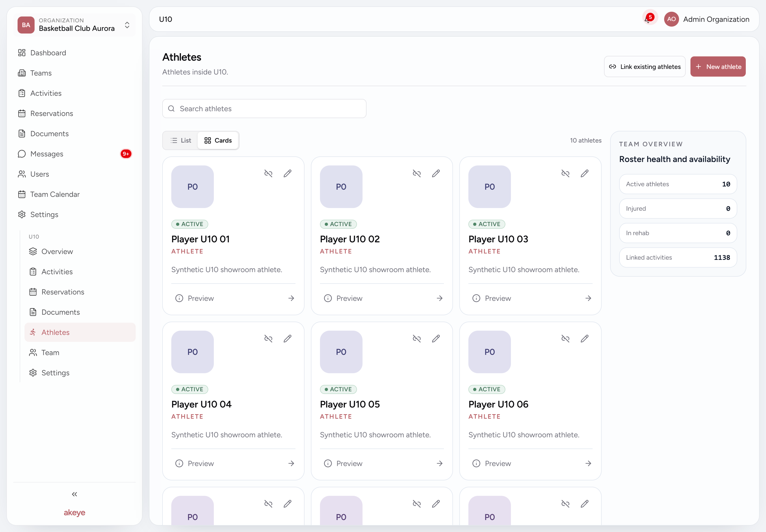Preview Player U10 06
Screen dimensions: 766x532
492,463
